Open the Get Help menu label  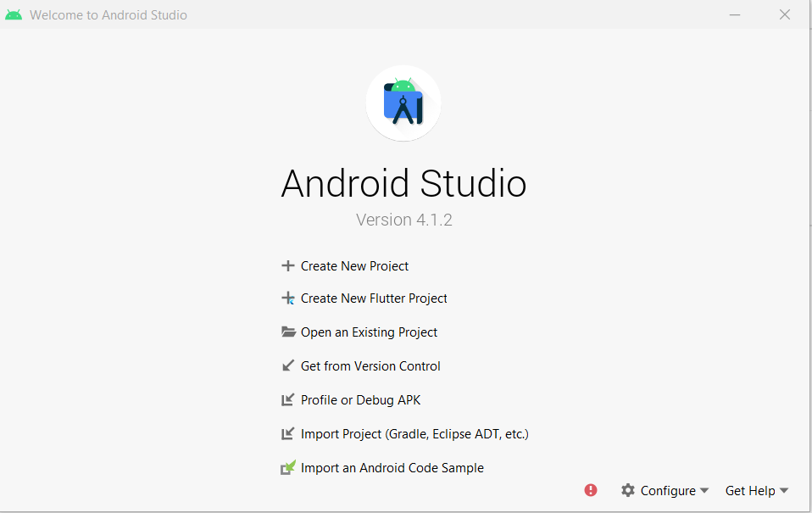[x=749, y=491]
